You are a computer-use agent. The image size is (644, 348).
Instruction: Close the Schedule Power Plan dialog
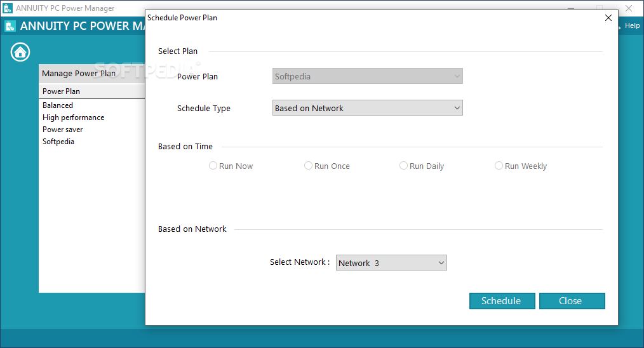point(608,18)
